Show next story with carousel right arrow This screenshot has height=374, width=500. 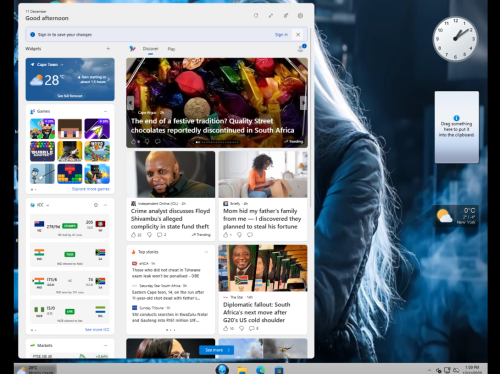[303, 103]
